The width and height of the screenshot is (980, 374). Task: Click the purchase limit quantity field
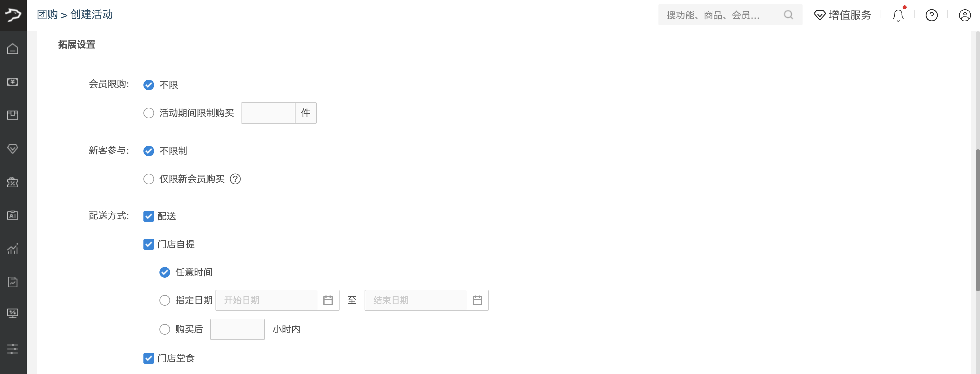click(x=268, y=113)
